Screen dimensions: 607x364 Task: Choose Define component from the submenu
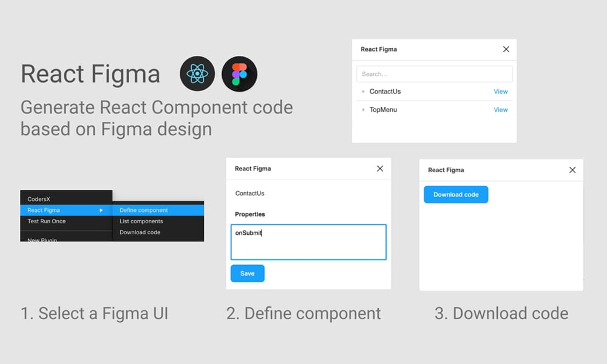point(144,209)
